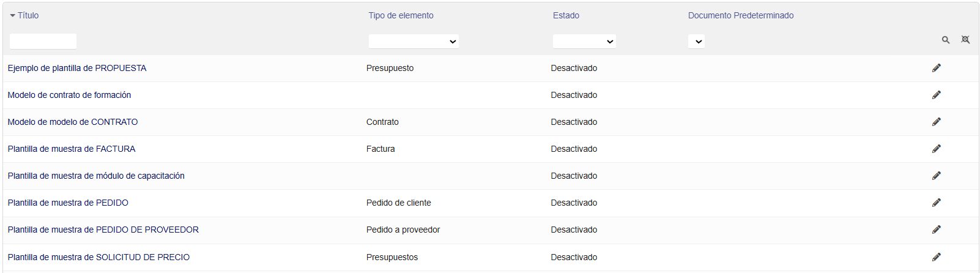
Task: Click pencil icon for SOLICITUD DE PRECIO row
Action: [936, 257]
